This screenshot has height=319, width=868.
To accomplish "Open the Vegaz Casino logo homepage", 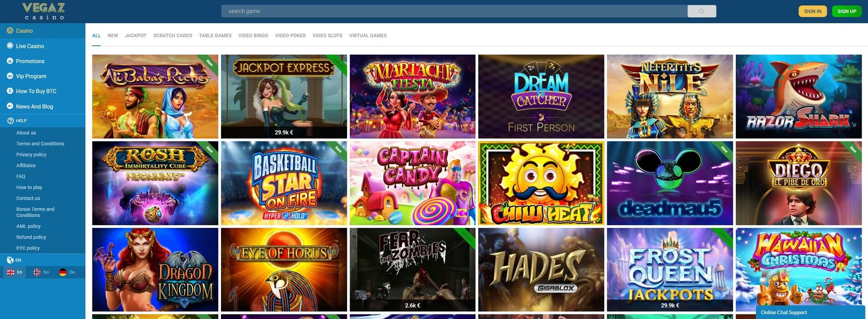I will pyautogui.click(x=44, y=11).
